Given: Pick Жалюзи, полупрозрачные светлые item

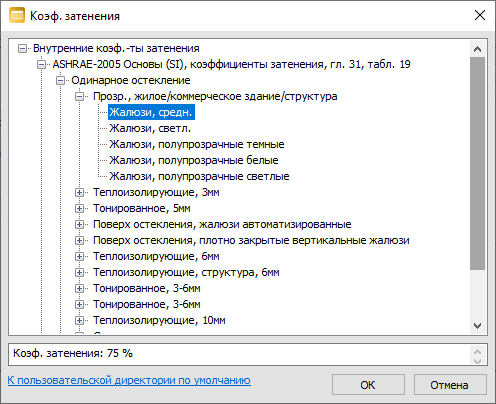Looking at the screenshot, I should (199, 176).
